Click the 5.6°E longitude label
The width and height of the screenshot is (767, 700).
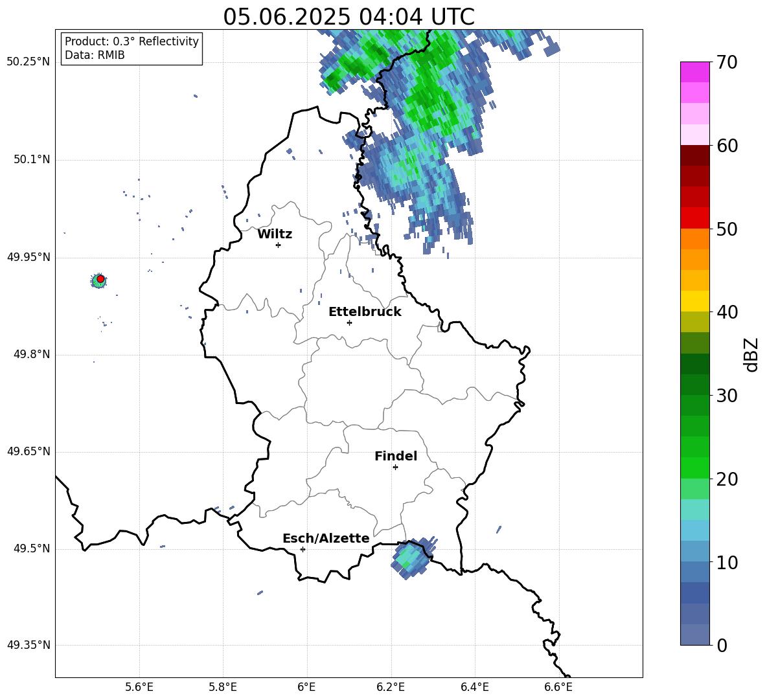tap(139, 687)
